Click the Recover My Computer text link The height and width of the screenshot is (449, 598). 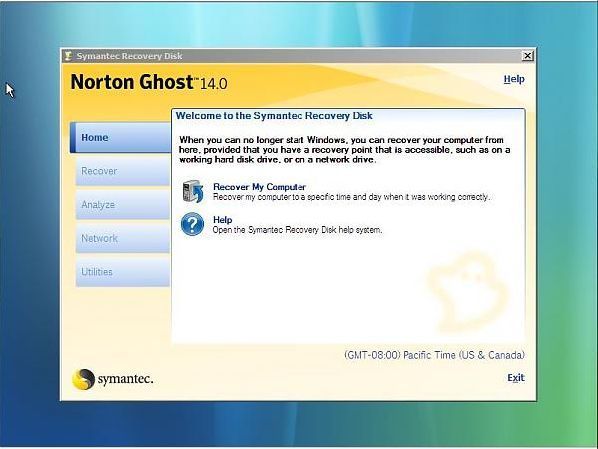pyautogui.click(x=259, y=187)
